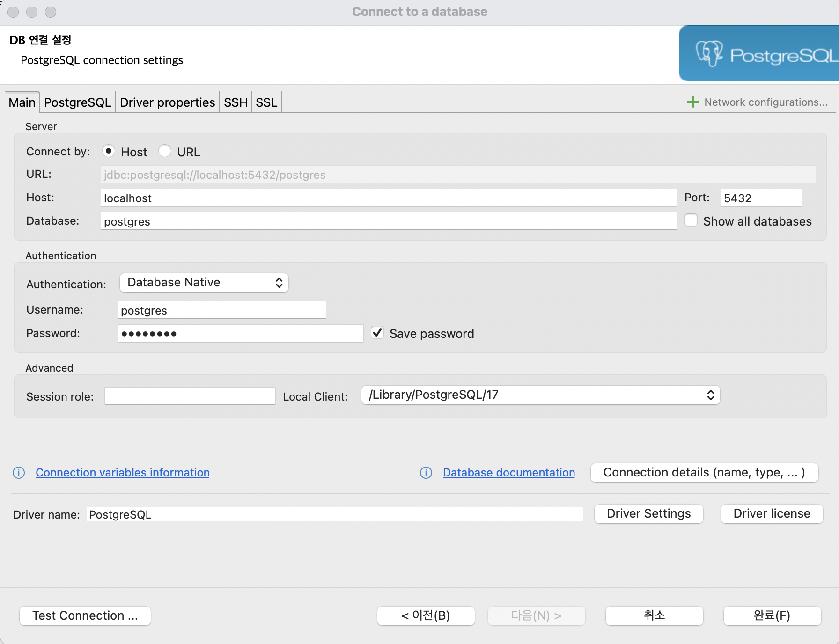Click the green plus Network configurations icon
839x644 pixels.
pyautogui.click(x=692, y=102)
